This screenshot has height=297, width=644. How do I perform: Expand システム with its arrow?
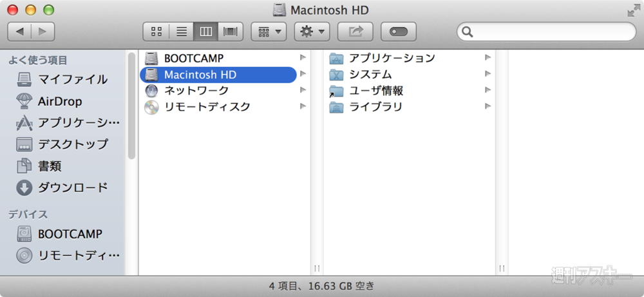488,74
